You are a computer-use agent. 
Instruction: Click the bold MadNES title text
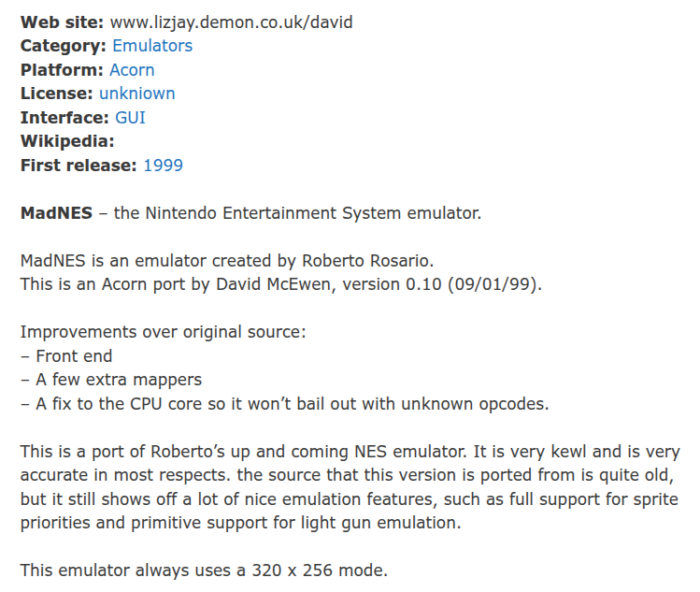56,212
